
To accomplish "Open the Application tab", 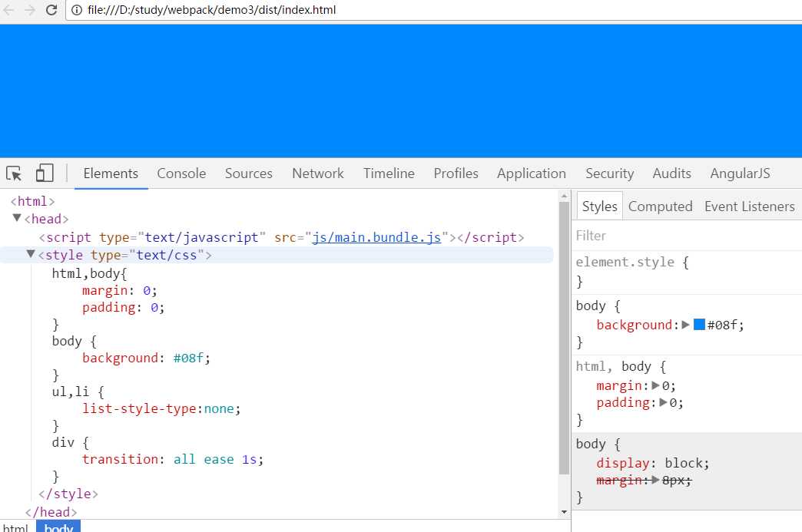I will coord(532,173).
